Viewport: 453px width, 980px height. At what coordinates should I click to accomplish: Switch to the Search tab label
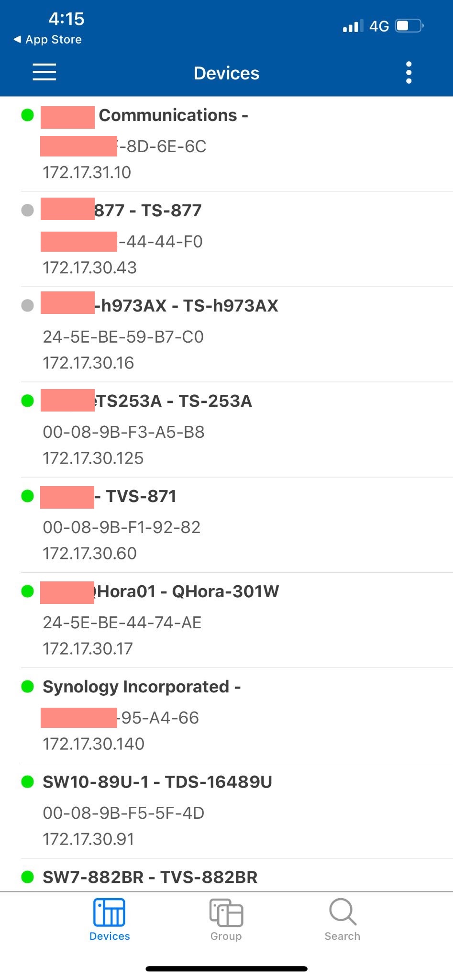point(343,936)
